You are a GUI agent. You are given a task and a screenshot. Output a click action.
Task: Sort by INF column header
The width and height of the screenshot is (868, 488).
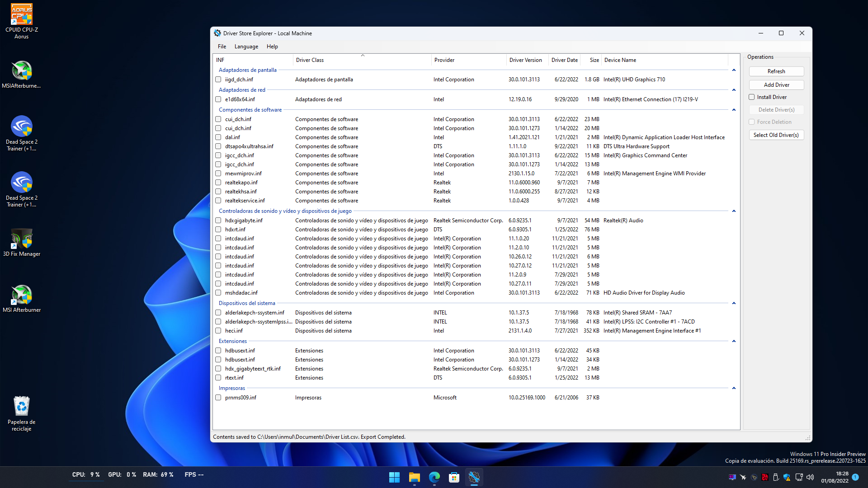(x=253, y=60)
